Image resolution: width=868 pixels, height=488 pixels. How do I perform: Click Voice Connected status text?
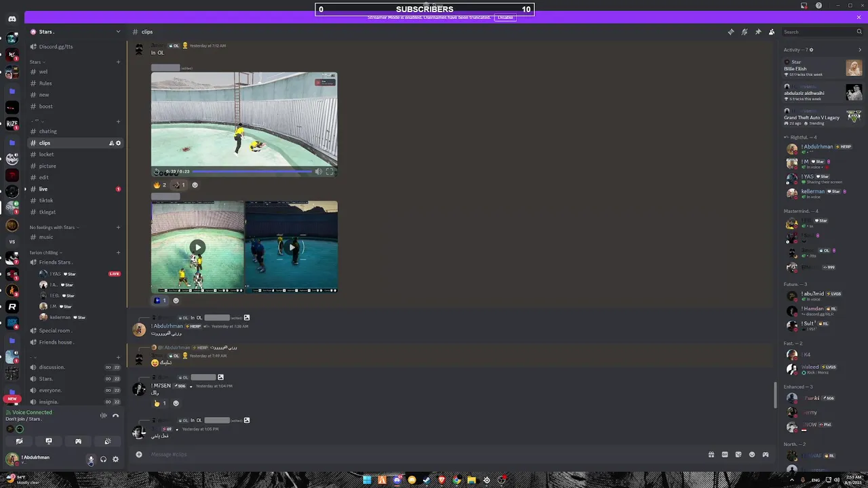click(32, 412)
